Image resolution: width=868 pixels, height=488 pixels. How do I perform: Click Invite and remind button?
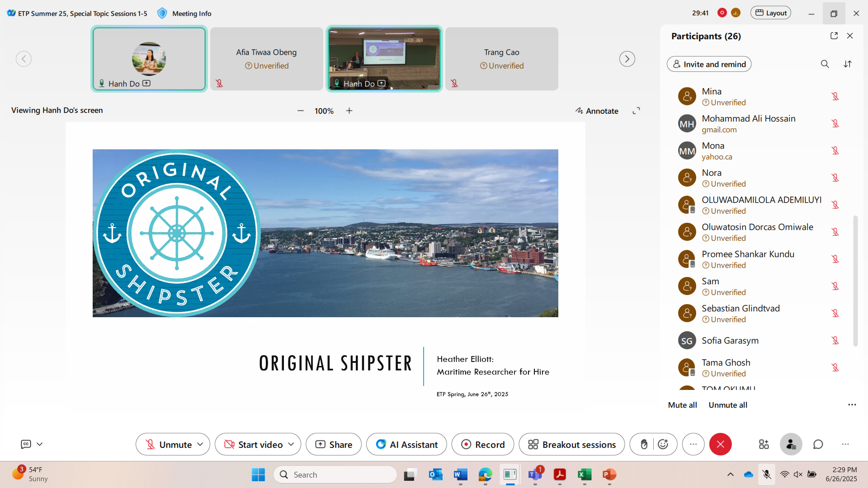coord(709,64)
